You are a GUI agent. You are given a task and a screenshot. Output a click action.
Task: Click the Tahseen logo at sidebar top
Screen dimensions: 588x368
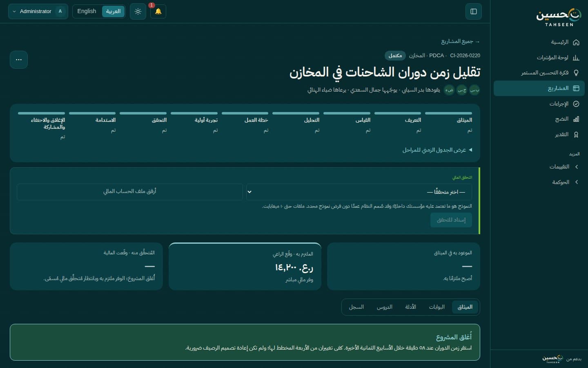(x=559, y=17)
